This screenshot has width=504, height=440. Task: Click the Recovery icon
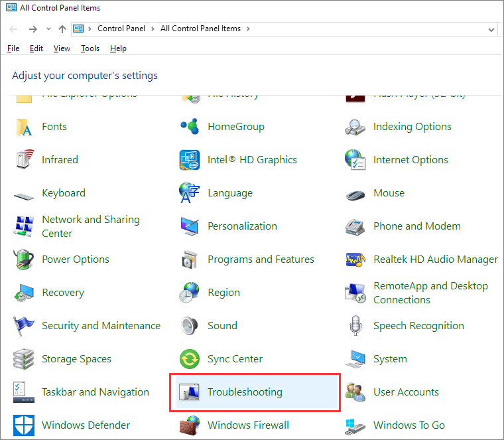(24, 293)
